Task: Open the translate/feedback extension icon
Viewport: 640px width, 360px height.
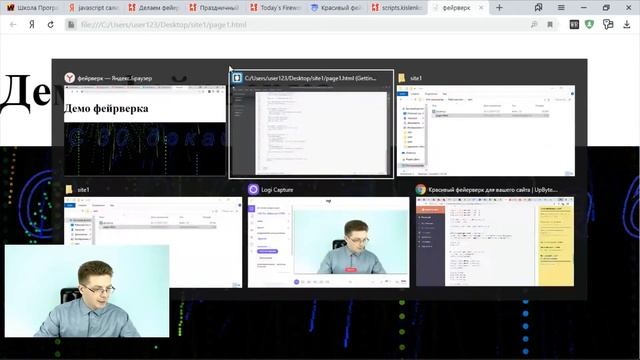Action: tap(608, 24)
